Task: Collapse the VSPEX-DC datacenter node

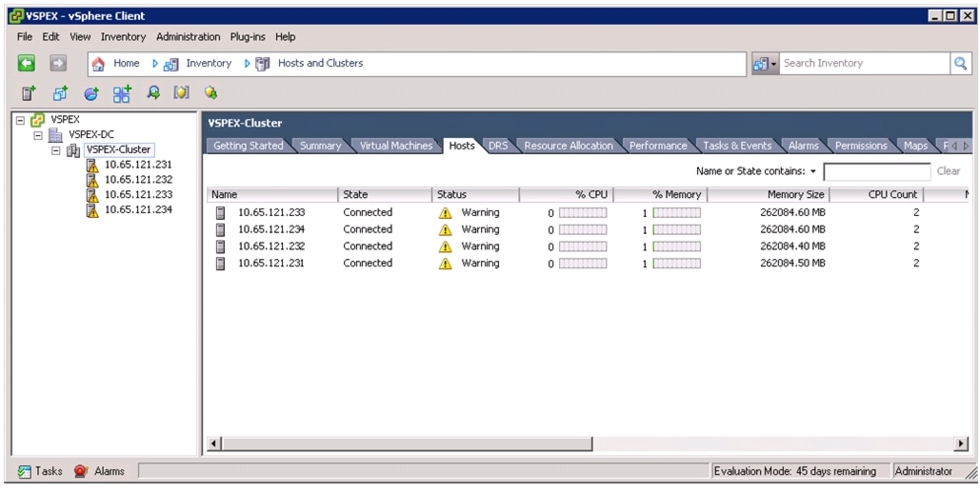Action: coord(39,135)
